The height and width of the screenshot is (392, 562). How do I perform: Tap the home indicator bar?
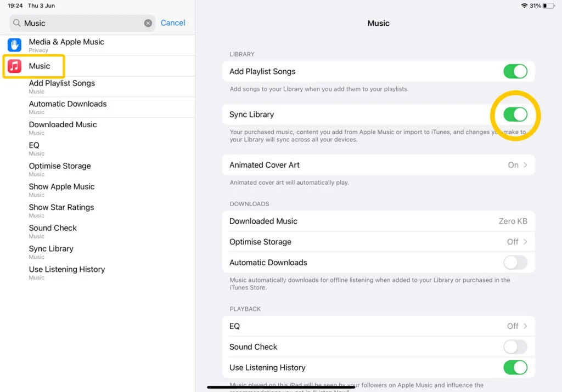[x=281, y=387]
